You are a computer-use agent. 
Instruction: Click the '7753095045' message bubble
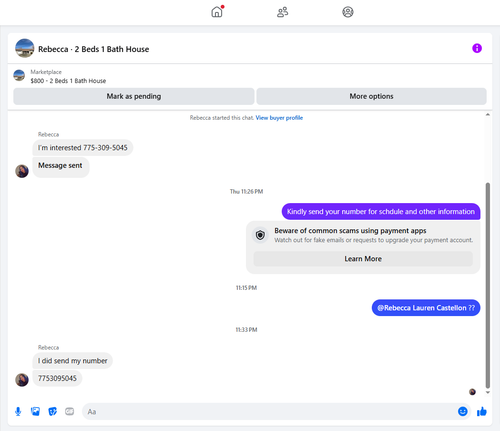point(57,378)
